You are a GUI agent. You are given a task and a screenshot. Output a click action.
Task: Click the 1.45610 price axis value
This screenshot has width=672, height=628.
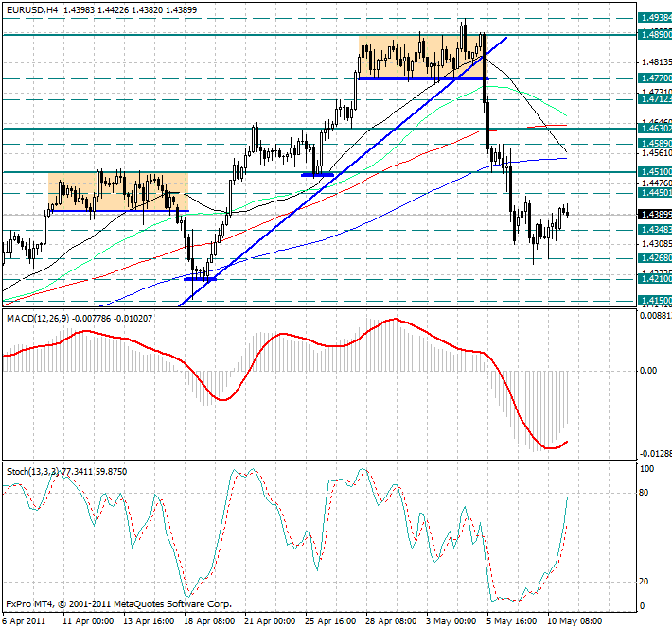[x=656, y=153]
